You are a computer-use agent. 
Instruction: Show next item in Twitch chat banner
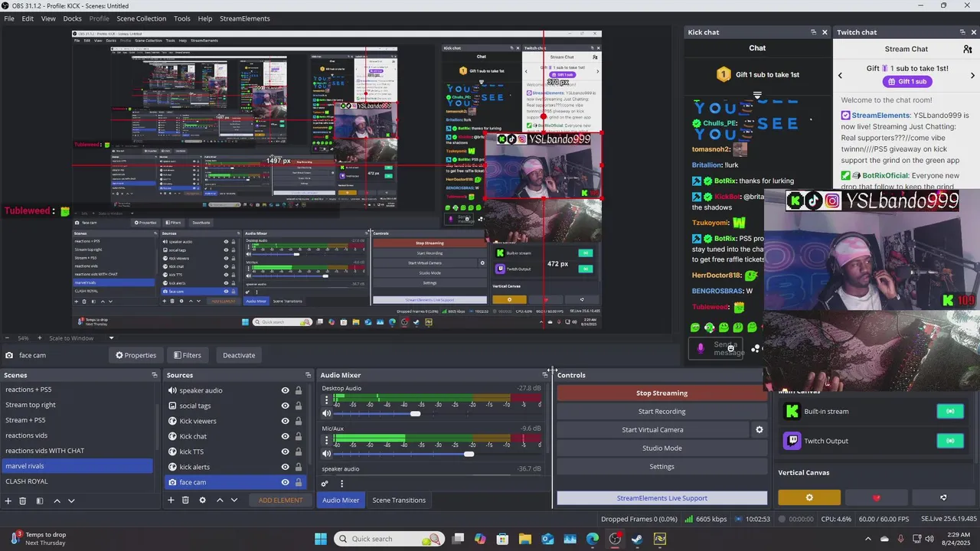coord(972,75)
